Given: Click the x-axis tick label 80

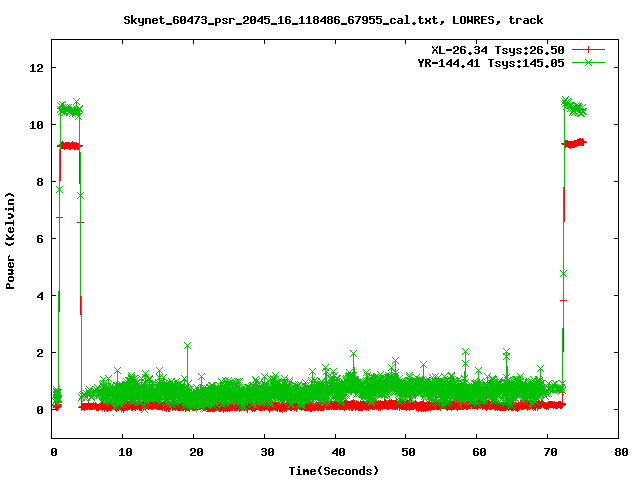Looking at the screenshot, I should coord(621,452).
